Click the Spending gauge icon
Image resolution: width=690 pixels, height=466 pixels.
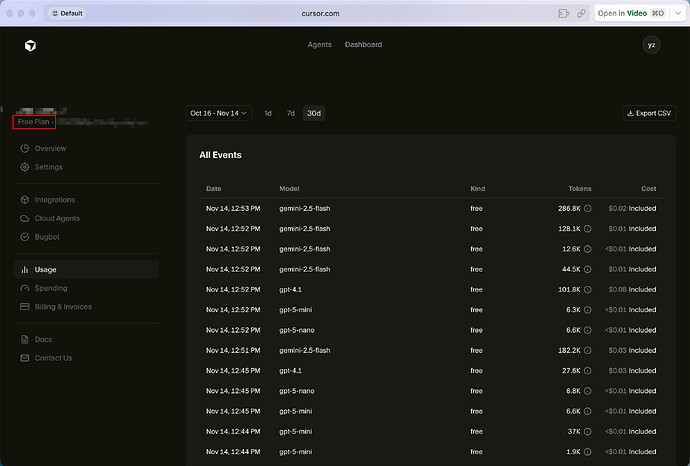[x=25, y=288]
